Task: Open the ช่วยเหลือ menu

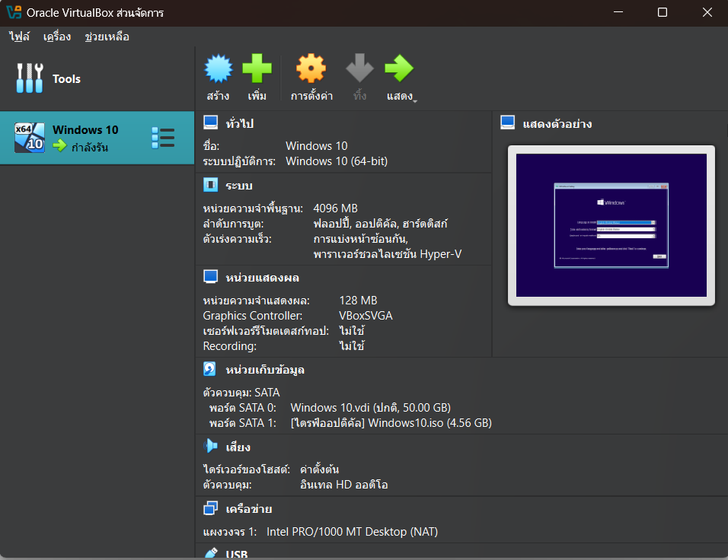Action: click(x=107, y=37)
